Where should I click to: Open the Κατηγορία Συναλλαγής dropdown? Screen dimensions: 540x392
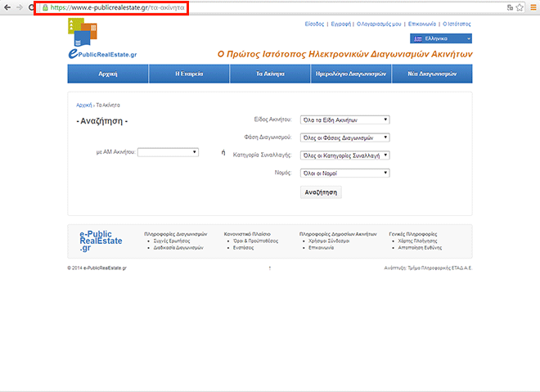tap(344, 155)
